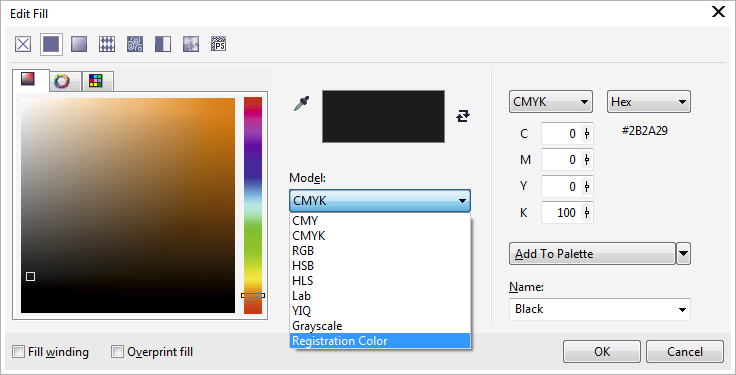Click the square marker in the color field
The width and height of the screenshot is (736, 375).
(31, 276)
